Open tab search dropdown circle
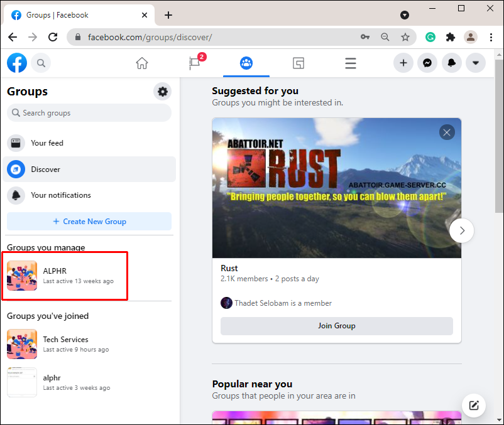 click(404, 15)
